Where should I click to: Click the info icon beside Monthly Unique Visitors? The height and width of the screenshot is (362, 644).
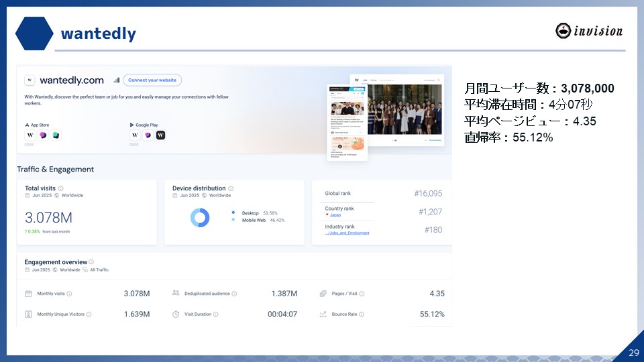[89, 314]
